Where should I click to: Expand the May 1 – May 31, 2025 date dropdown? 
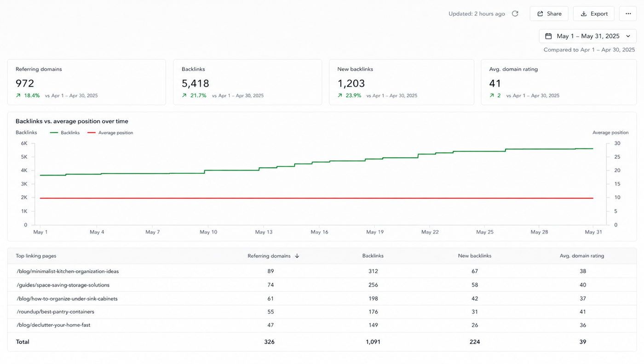click(x=588, y=36)
